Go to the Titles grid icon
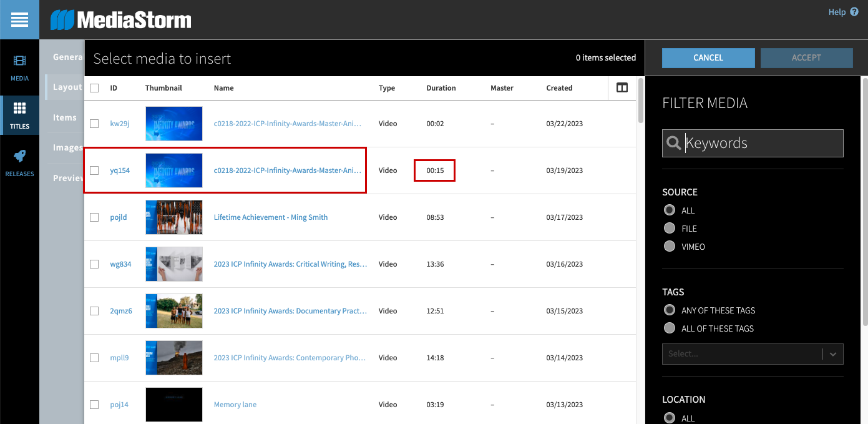The height and width of the screenshot is (424, 868). point(19,109)
